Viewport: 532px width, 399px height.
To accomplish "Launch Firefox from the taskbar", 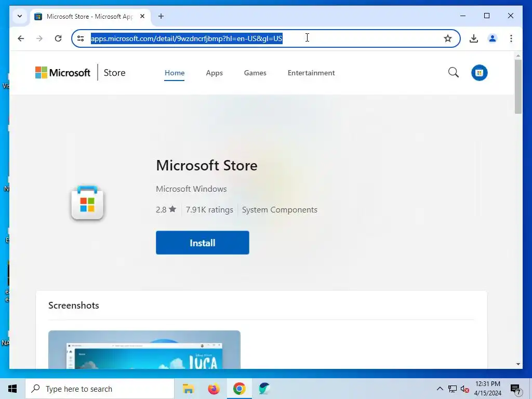I will click(214, 389).
